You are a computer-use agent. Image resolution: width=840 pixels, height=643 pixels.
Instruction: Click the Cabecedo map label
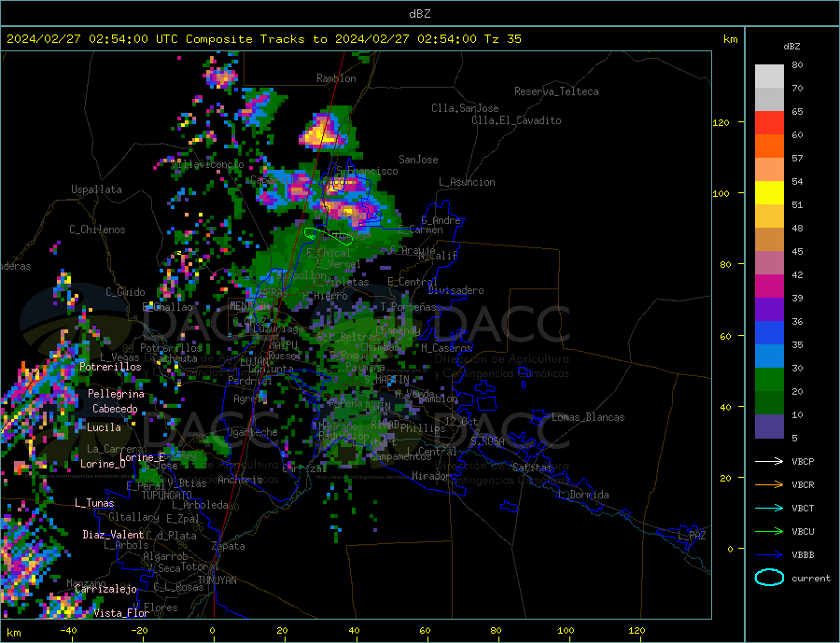[x=115, y=409]
